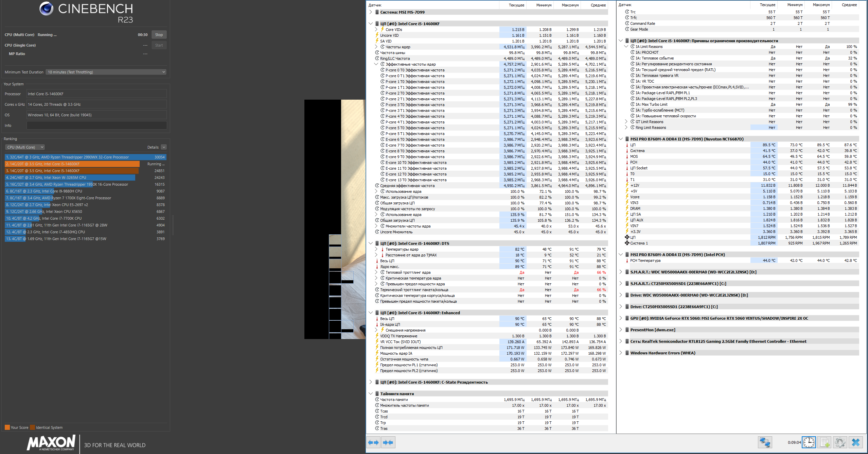This screenshot has height=454, width=868.
Task: Click the Среднее column header in left panel
Action: tap(598, 5)
